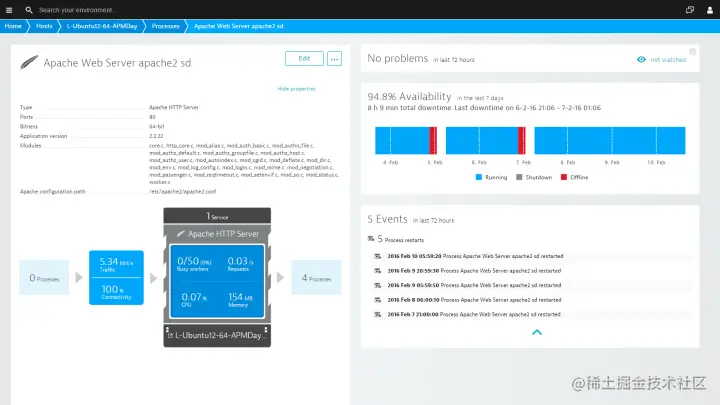This screenshot has height=405, width=720.
Task: Toggle Offline legend in availability chart
Action: coord(574,177)
